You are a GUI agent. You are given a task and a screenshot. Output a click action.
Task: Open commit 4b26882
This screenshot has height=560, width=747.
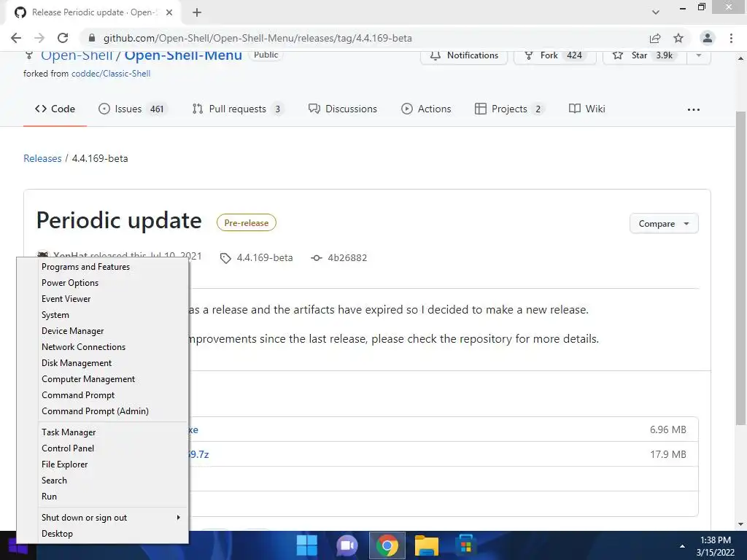347,257
